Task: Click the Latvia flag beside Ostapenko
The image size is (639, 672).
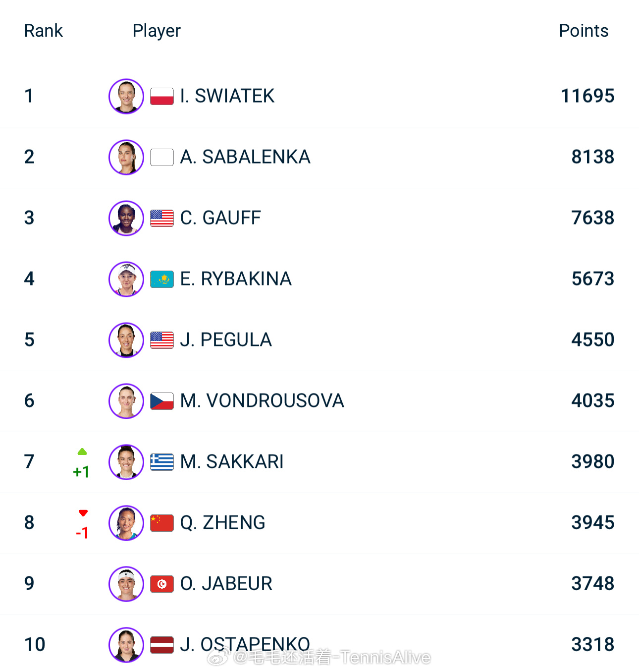Action: pos(161,645)
